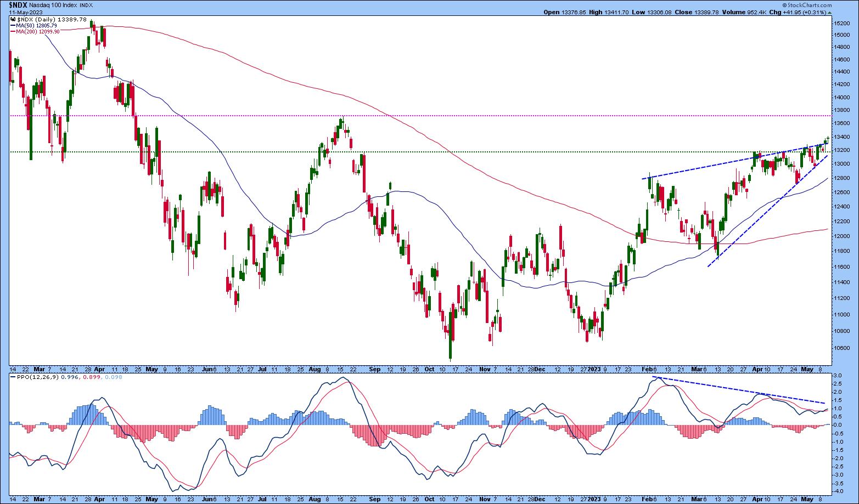859x504 pixels.
Task: Click the MA(200) 12099.90 legend label
Action: 40,31
